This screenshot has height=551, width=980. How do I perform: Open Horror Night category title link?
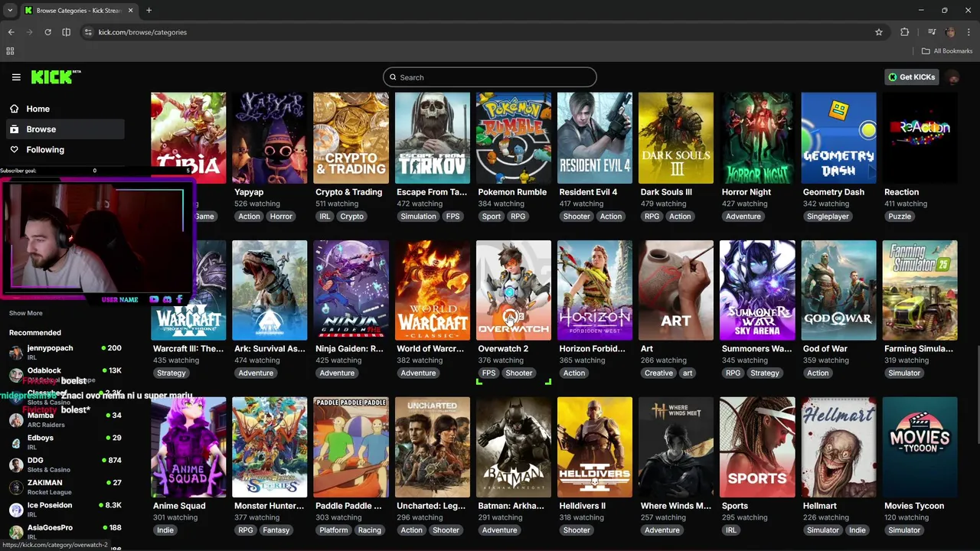tap(746, 192)
